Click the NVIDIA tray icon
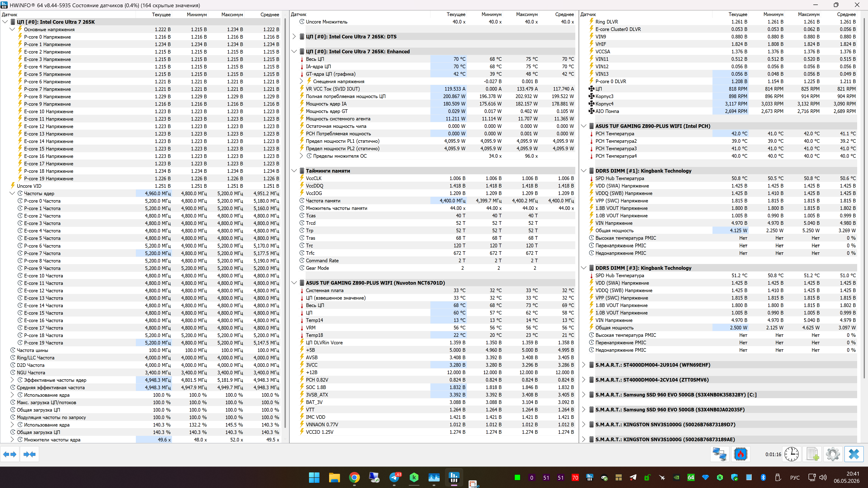 pyautogui.click(x=676, y=477)
